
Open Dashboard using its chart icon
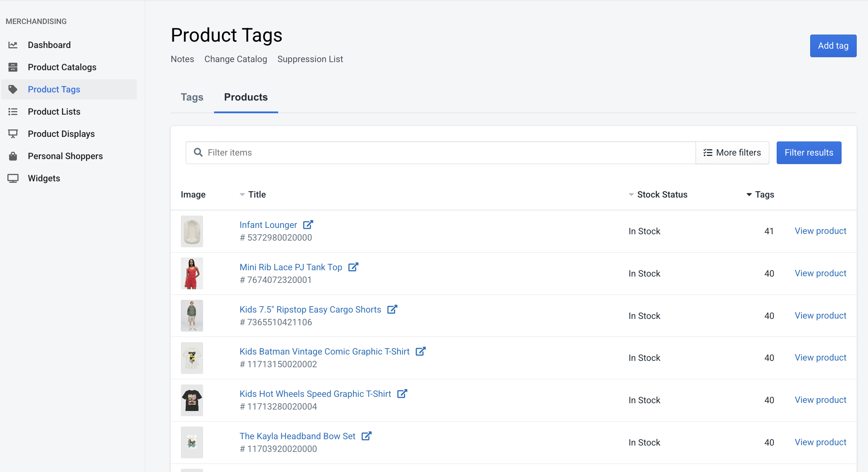pos(13,45)
